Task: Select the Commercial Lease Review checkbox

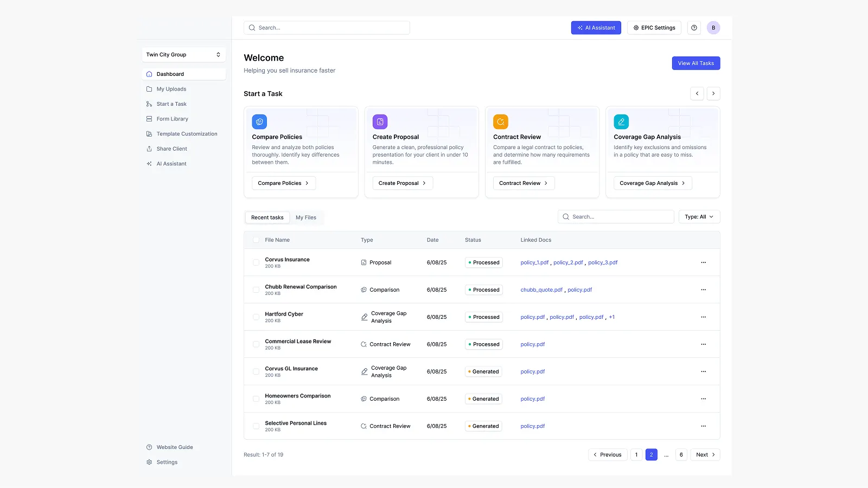Action: pyautogui.click(x=256, y=344)
